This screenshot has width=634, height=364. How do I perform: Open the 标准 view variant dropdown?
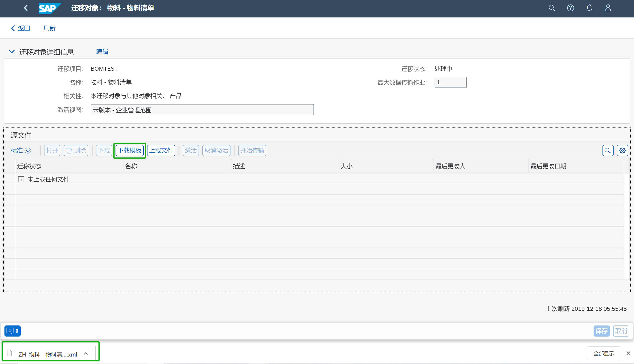click(x=21, y=150)
